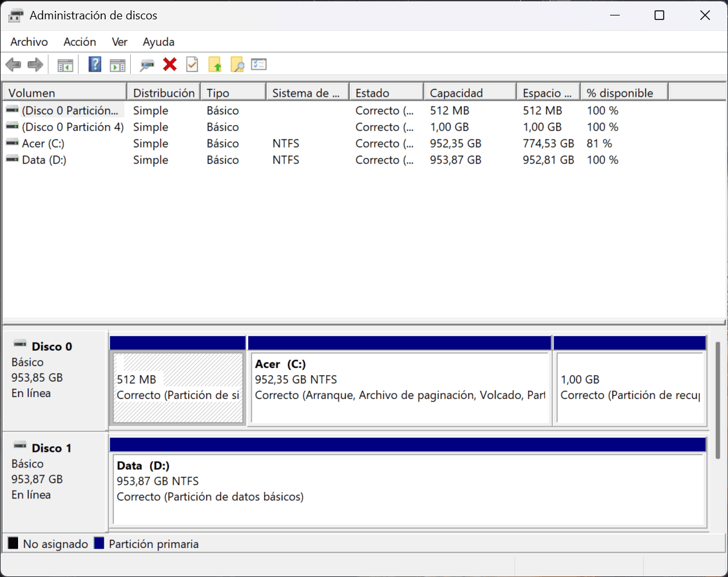
Task: Toggle the console tree pane icon
Action: (x=65, y=64)
